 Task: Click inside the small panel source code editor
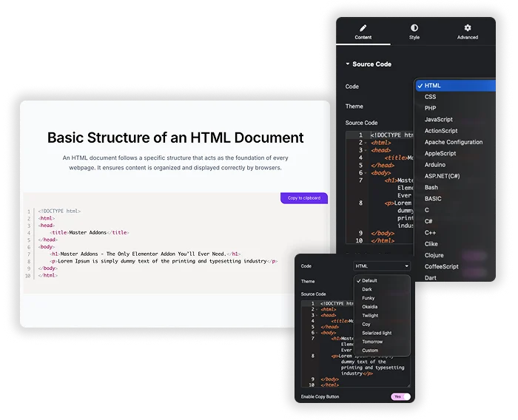tap(356, 344)
